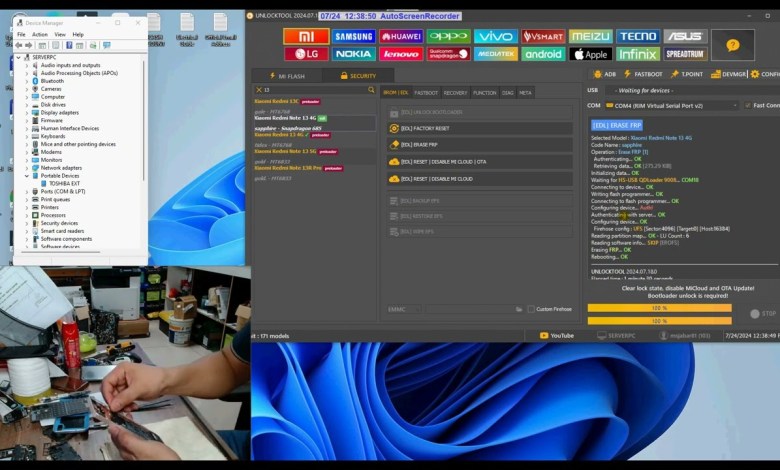Open the Action menu in Device Manager
The image size is (780, 470).
(x=39, y=34)
